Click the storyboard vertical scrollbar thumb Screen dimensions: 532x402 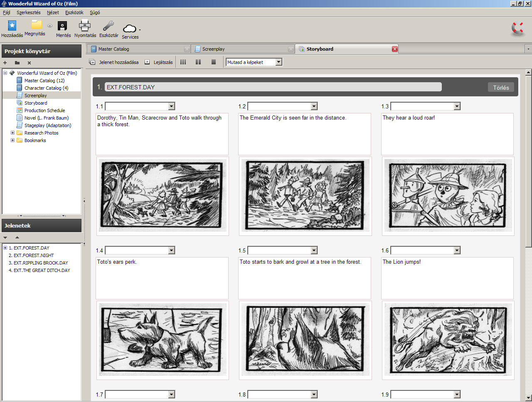528,161
